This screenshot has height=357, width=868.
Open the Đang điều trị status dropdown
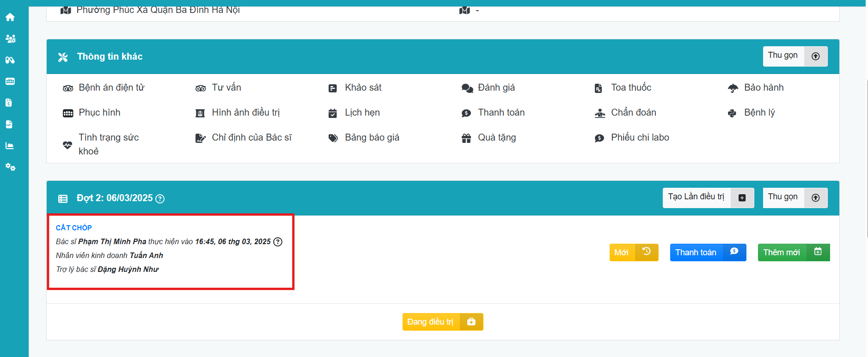(x=442, y=322)
